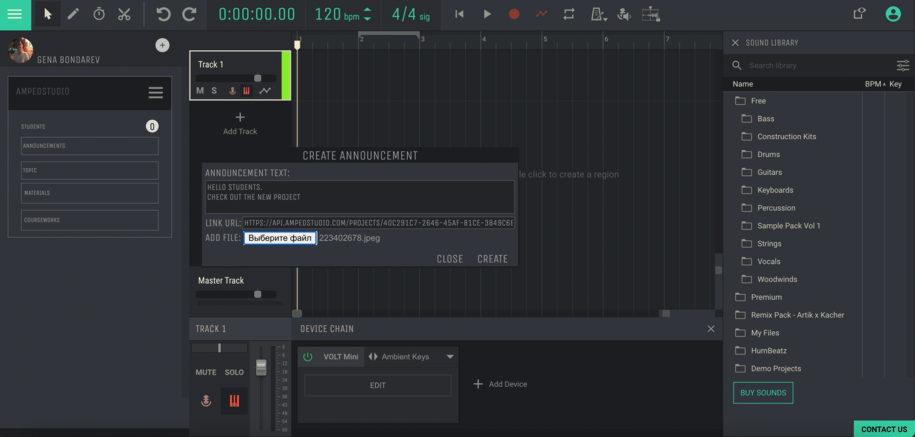This screenshot has width=915, height=437.
Task: Open the Materials section
Action: click(x=90, y=193)
